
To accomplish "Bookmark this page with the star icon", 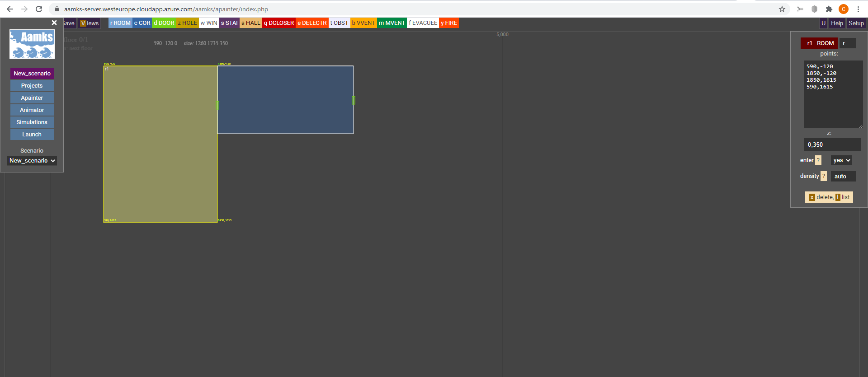I will (x=782, y=9).
